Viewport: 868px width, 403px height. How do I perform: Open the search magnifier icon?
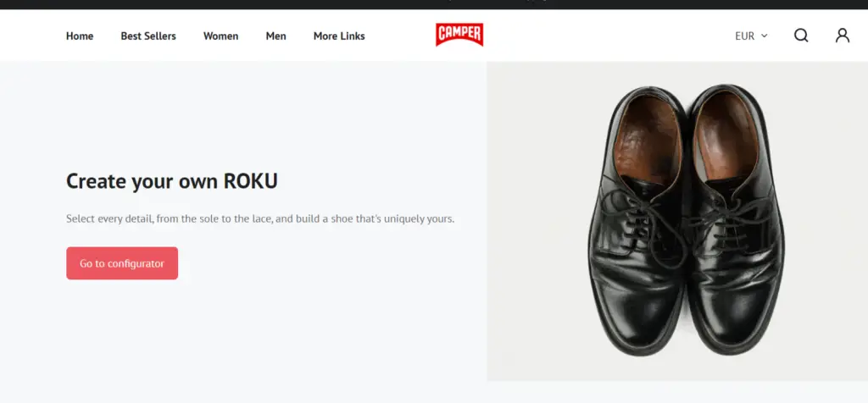pyautogui.click(x=801, y=36)
